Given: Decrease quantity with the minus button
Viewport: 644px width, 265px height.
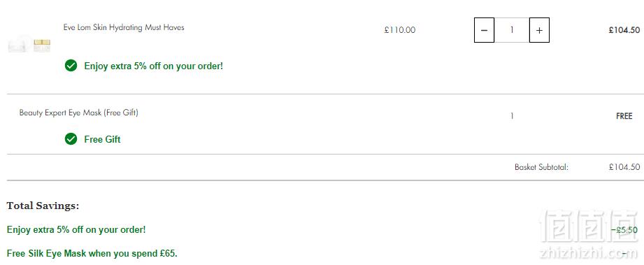Looking at the screenshot, I should point(485,30).
